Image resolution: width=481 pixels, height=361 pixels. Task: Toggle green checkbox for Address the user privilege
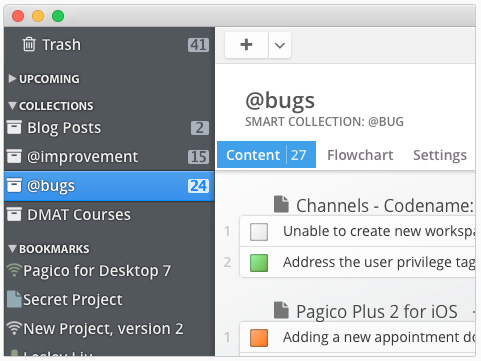coord(259,263)
